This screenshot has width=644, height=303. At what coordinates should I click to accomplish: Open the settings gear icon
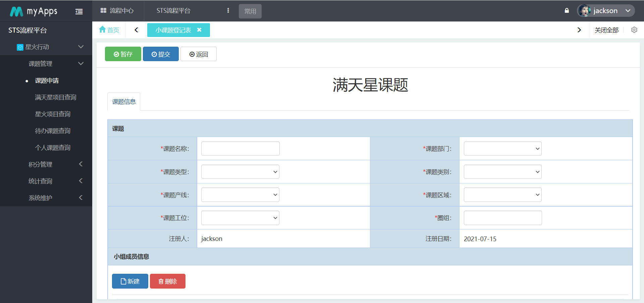[634, 30]
